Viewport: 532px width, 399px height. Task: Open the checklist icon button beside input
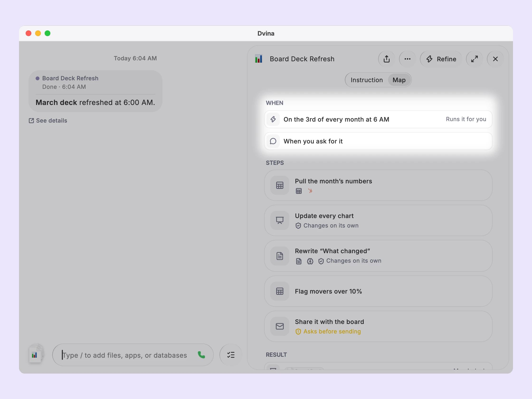point(231,355)
